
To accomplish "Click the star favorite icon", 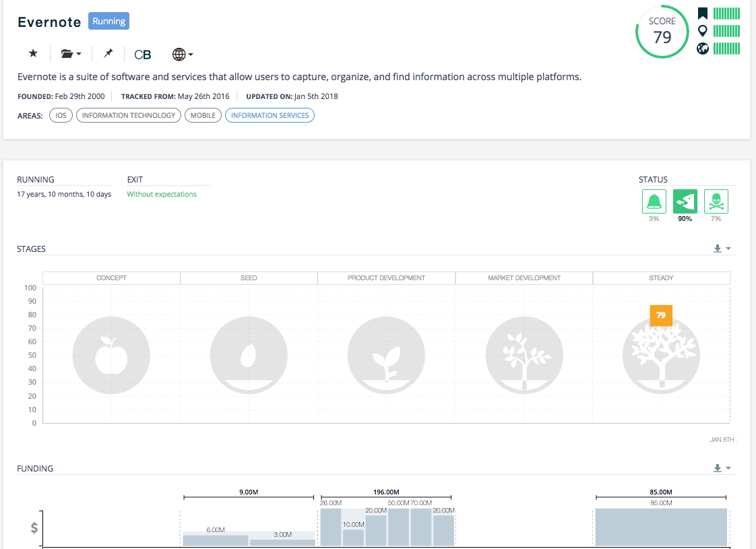I will click(33, 53).
